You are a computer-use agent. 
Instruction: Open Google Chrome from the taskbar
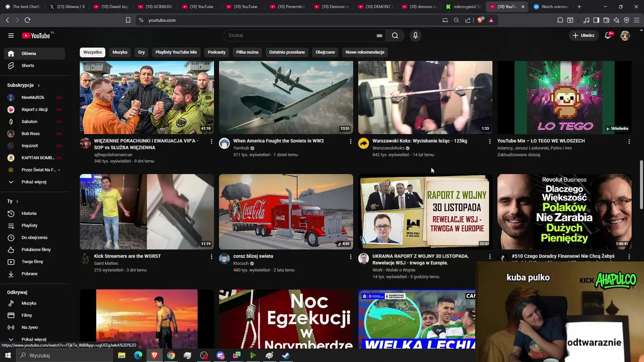click(171, 355)
